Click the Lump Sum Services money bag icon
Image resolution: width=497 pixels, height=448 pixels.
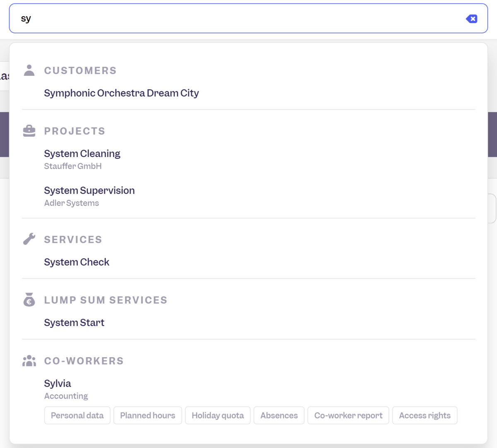click(29, 300)
